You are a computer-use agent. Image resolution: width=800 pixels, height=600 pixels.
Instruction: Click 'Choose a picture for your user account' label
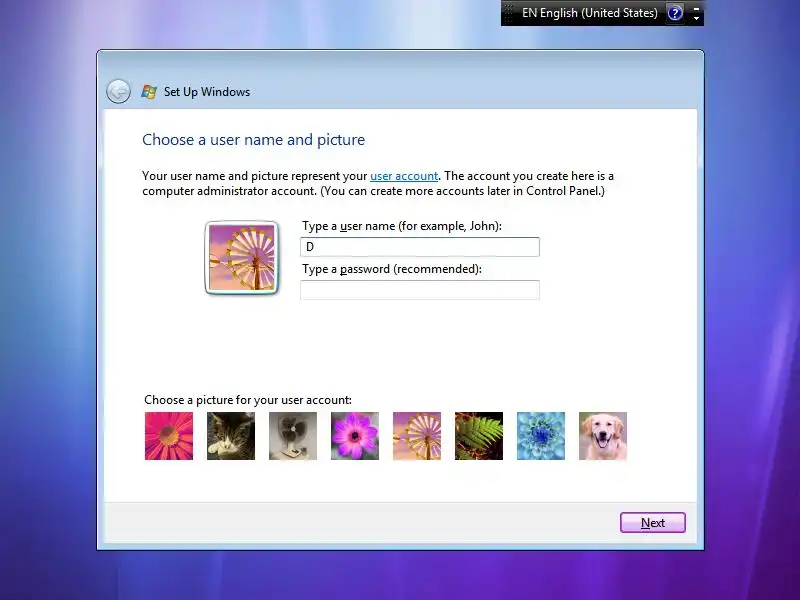(x=248, y=399)
